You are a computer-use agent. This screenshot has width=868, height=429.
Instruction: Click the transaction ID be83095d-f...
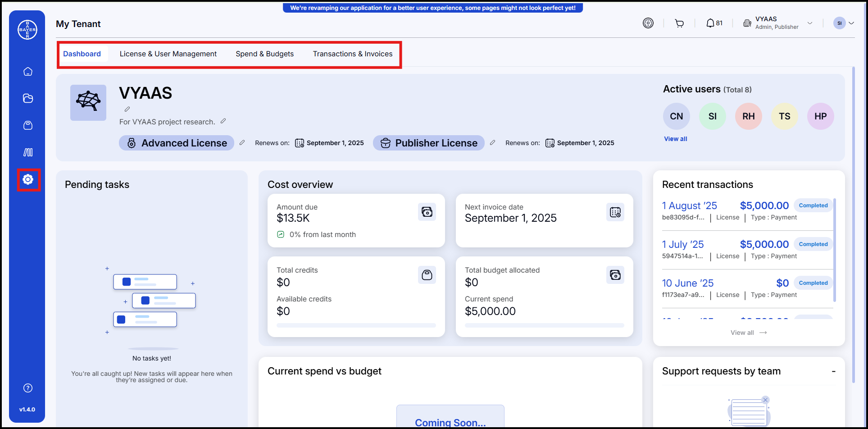tap(683, 217)
